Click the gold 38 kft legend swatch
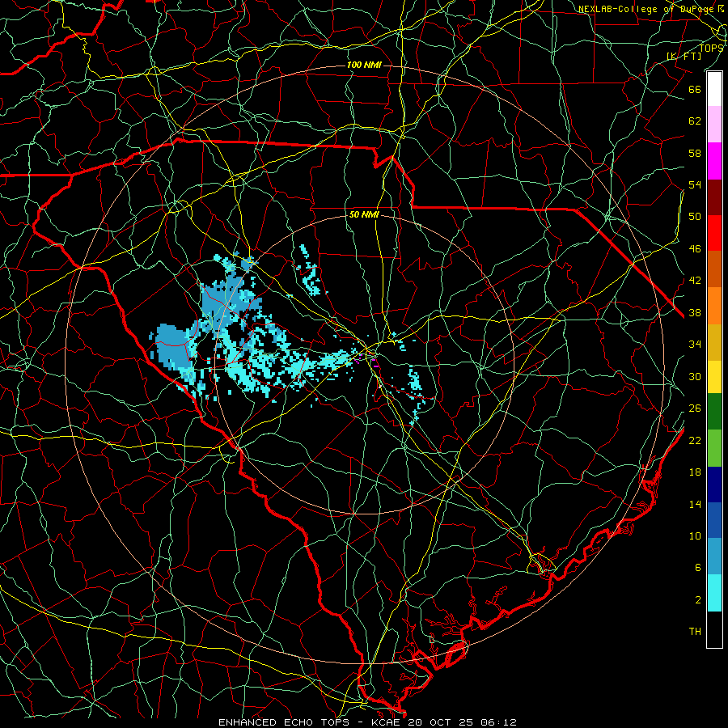Viewport: 728px width, 728px height. [714, 342]
